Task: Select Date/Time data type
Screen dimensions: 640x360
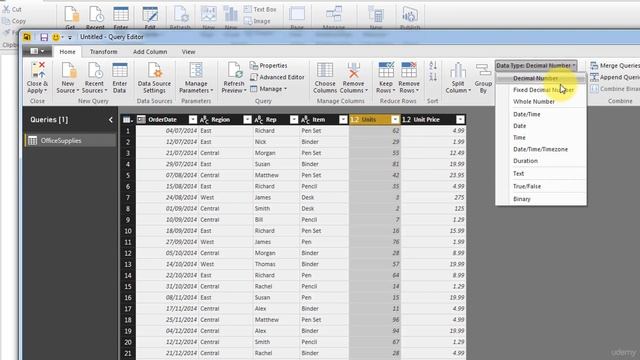Action: [x=541, y=114]
